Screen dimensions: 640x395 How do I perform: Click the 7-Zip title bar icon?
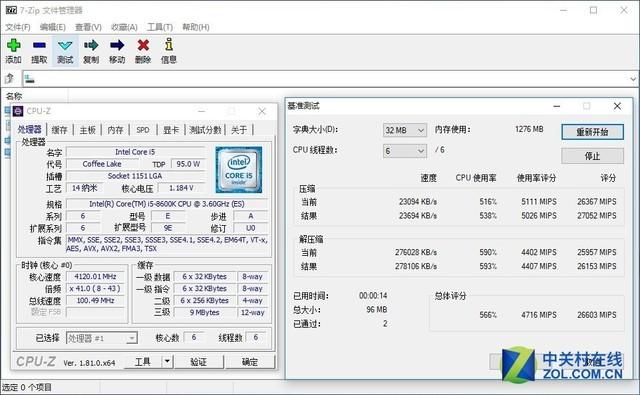coord(11,10)
